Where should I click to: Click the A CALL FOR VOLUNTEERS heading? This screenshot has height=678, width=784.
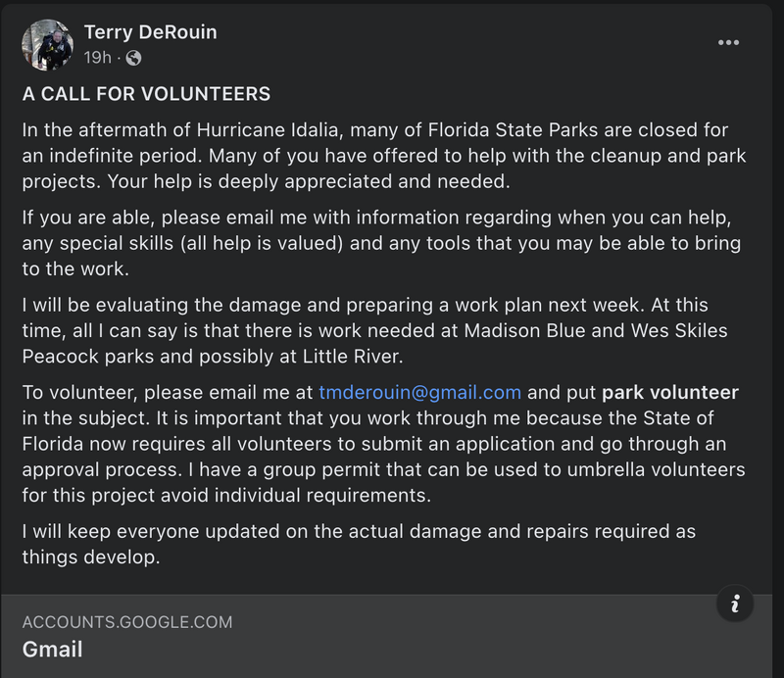point(146,95)
